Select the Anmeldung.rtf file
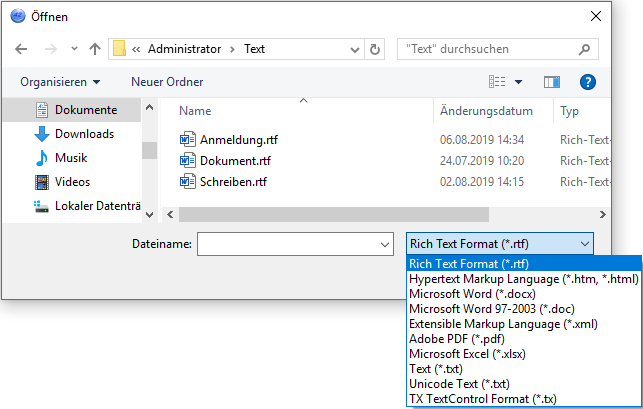Viewport: 643px width, 409px height. [236, 139]
